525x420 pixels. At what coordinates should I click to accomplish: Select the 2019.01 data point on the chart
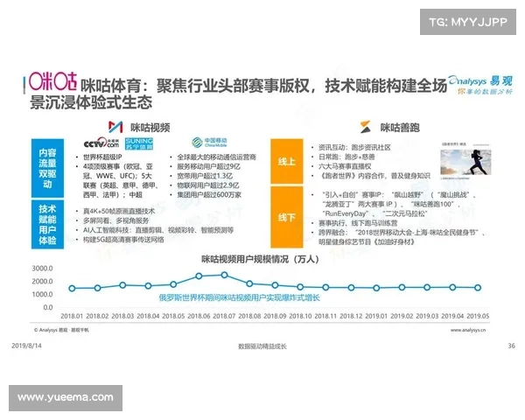pyautogui.click(x=376, y=288)
